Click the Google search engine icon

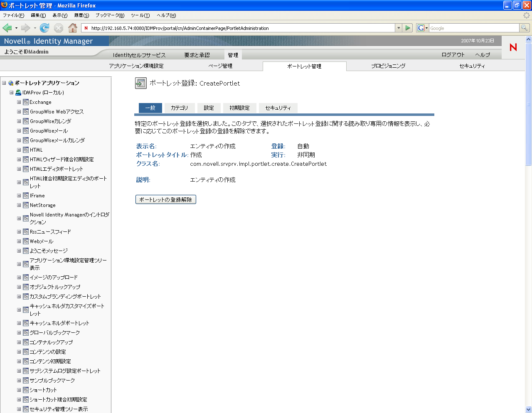(x=421, y=28)
